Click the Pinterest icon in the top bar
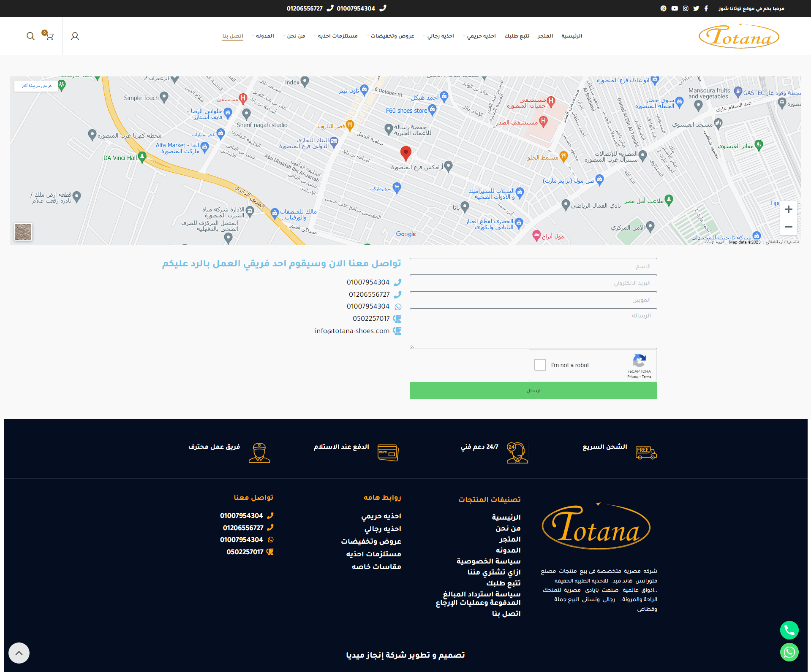This screenshot has width=811, height=672. [663, 8]
